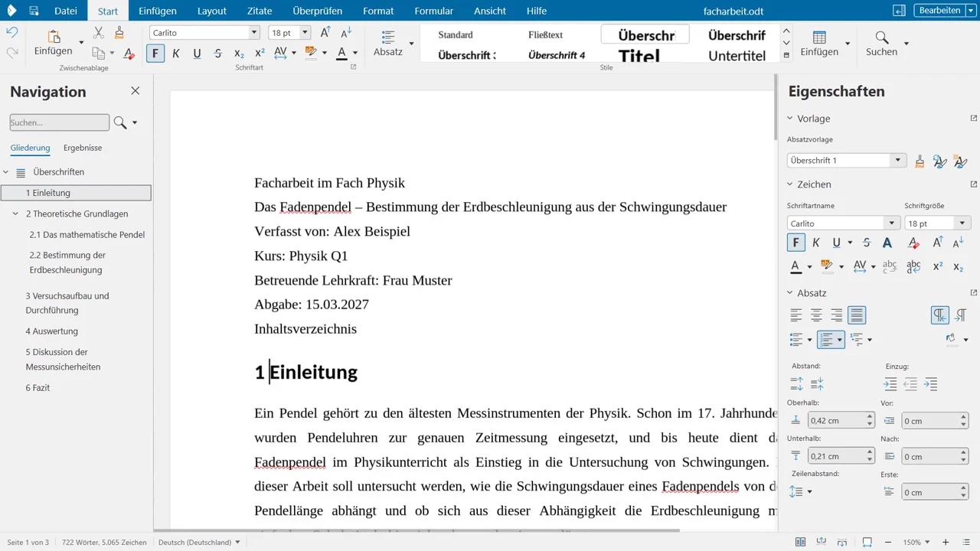Apply the highlighting color in the ribbon
The width and height of the screenshot is (980, 551).
[x=310, y=53]
